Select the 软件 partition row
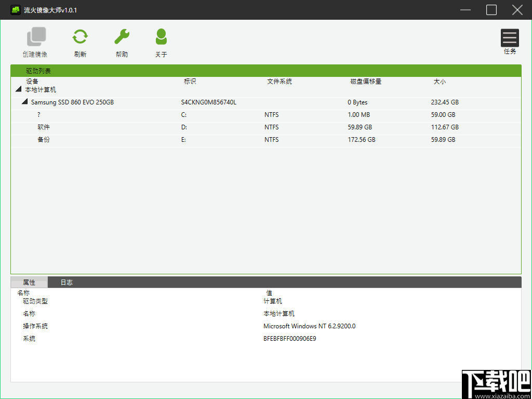532x399 pixels. pyautogui.click(x=266, y=127)
